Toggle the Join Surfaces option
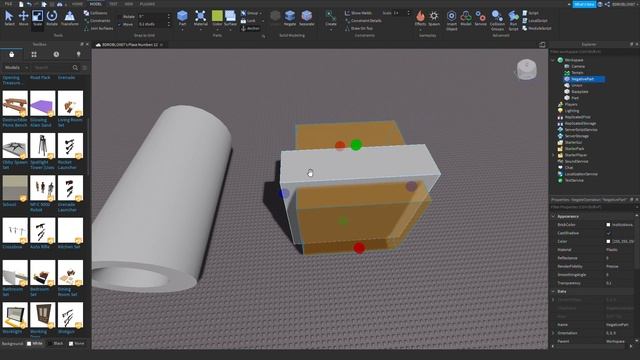Image resolution: width=640 pixels, height=360 pixels. click(98, 28)
